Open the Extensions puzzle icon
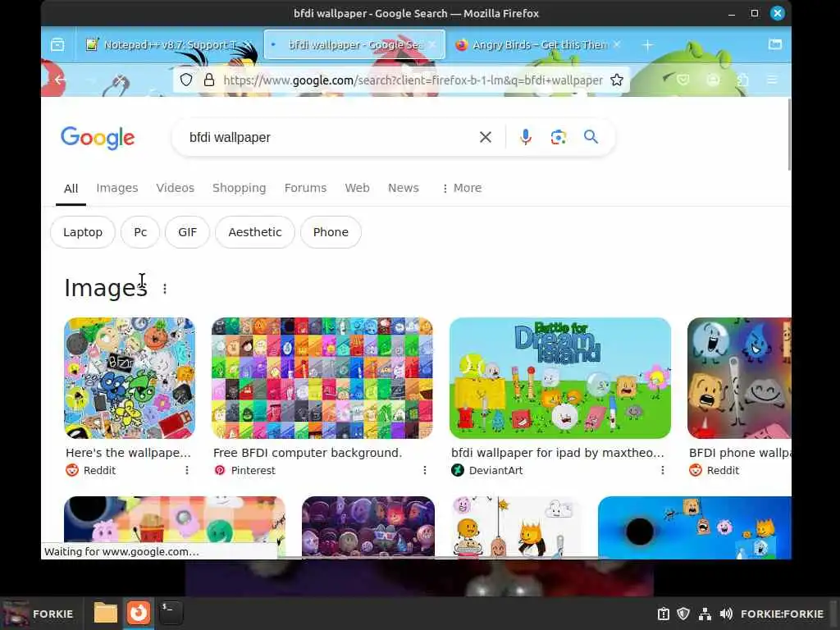 743,80
